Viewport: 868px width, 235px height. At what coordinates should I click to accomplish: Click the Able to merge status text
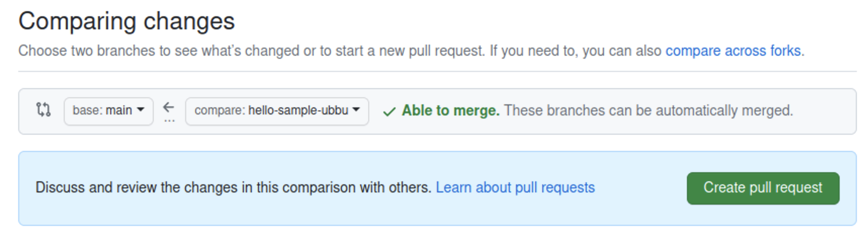pyautogui.click(x=450, y=110)
